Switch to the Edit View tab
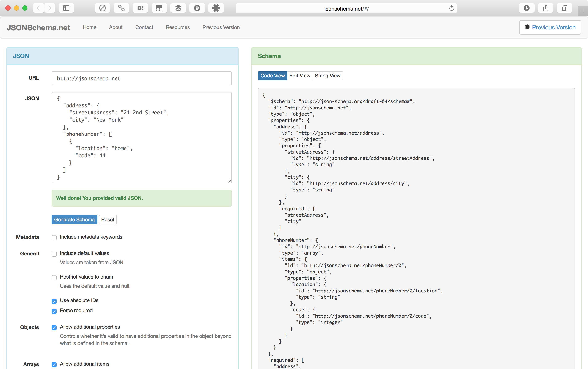The width and height of the screenshot is (588, 369). pos(300,76)
